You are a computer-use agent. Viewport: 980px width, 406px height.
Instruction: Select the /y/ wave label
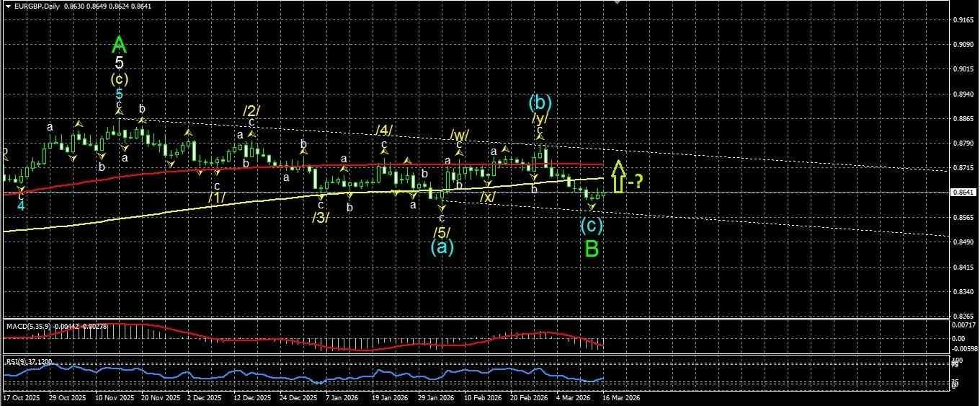click(x=540, y=118)
